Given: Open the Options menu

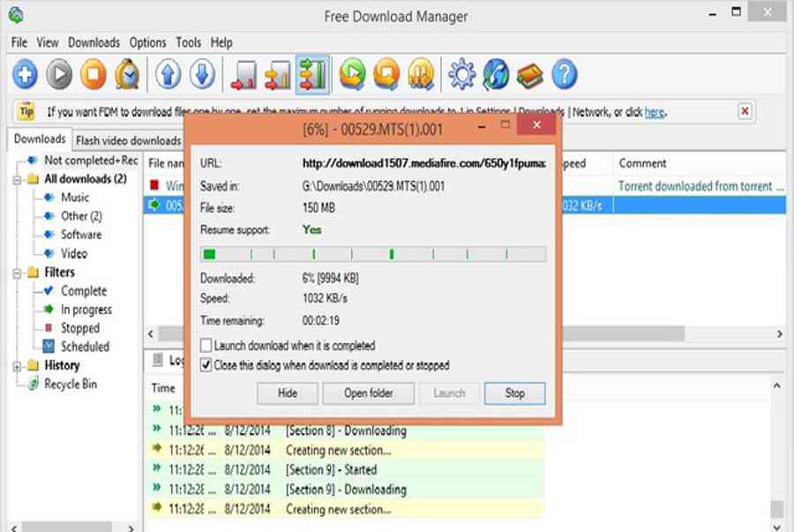Looking at the screenshot, I should click(147, 42).
